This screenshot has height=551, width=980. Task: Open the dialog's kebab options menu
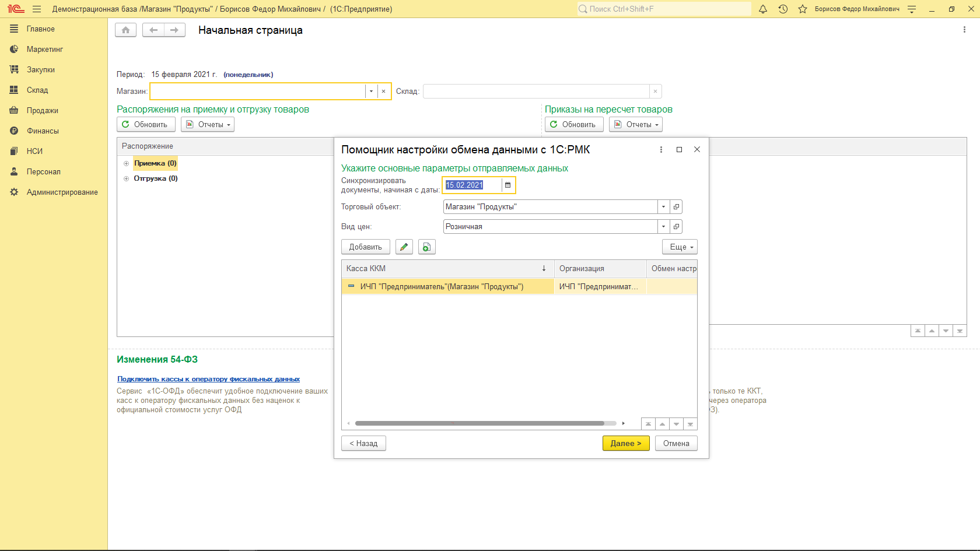[661, 149]
